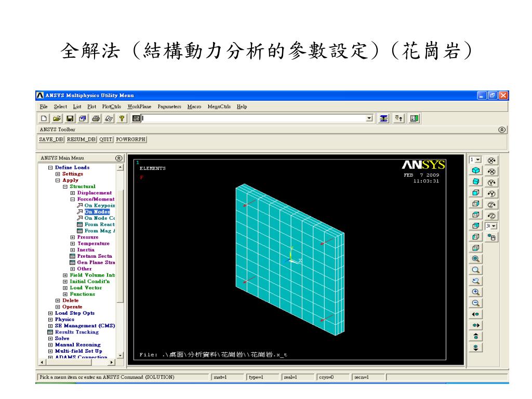Pan the model up with arrow icon
532x399 pixels.
pyautogui.click(x=476, y=336)
